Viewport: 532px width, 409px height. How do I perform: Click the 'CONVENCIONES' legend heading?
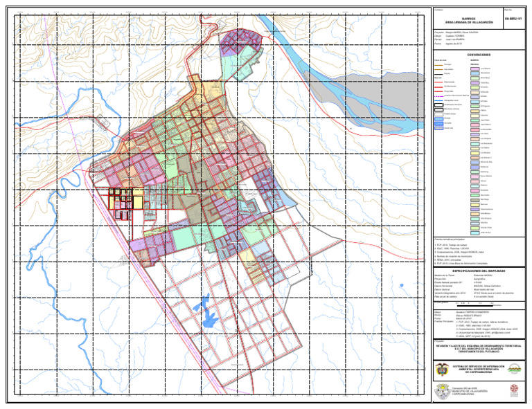point(479,55)
